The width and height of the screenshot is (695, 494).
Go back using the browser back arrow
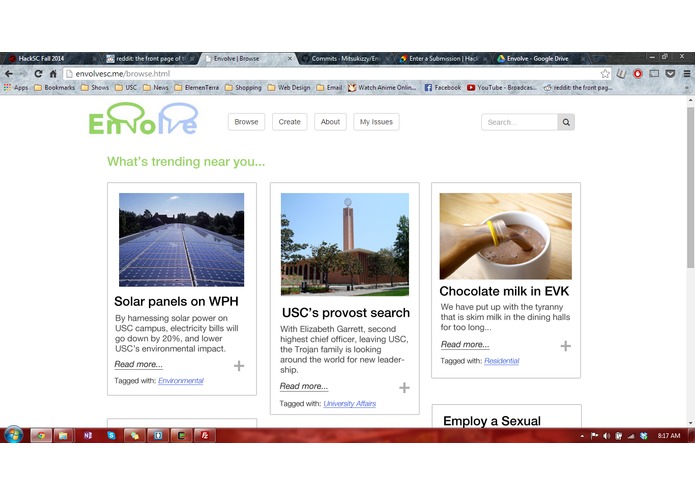9,74
